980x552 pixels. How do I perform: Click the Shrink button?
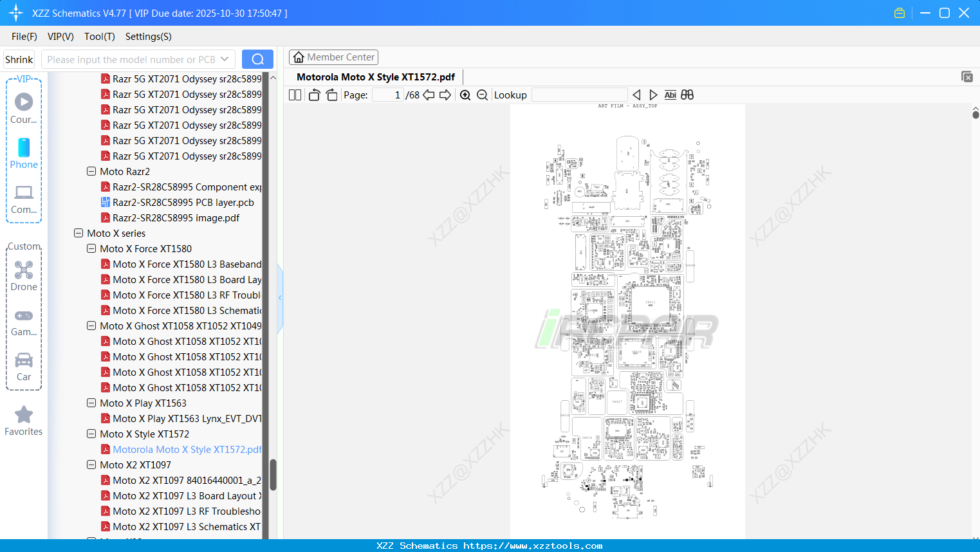(x=19, y=59)
